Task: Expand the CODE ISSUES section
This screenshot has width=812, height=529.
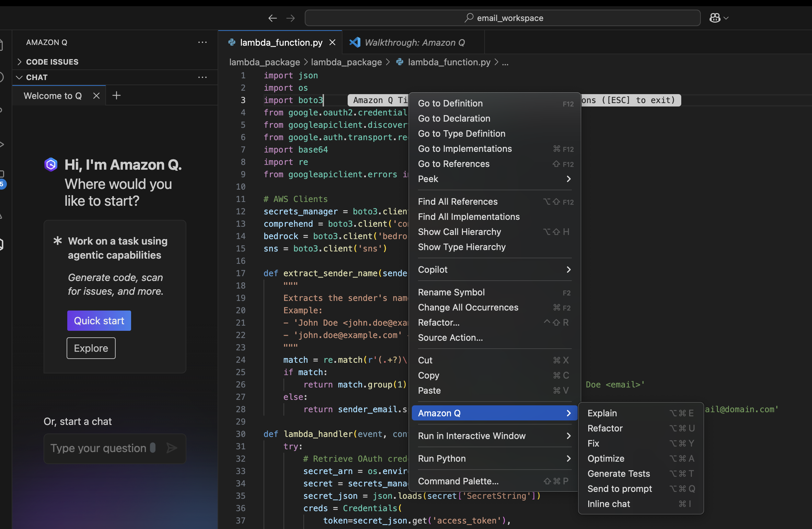Action: coord(52,62)
